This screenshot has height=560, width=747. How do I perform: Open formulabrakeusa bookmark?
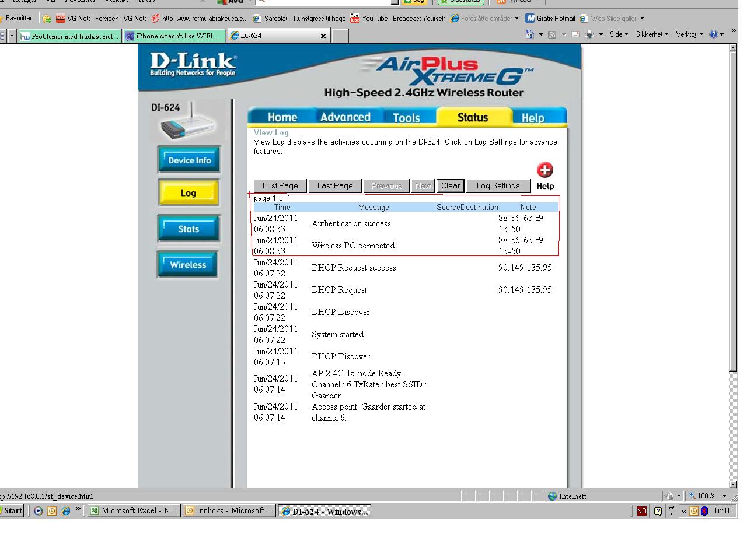(x=200, y=19)
